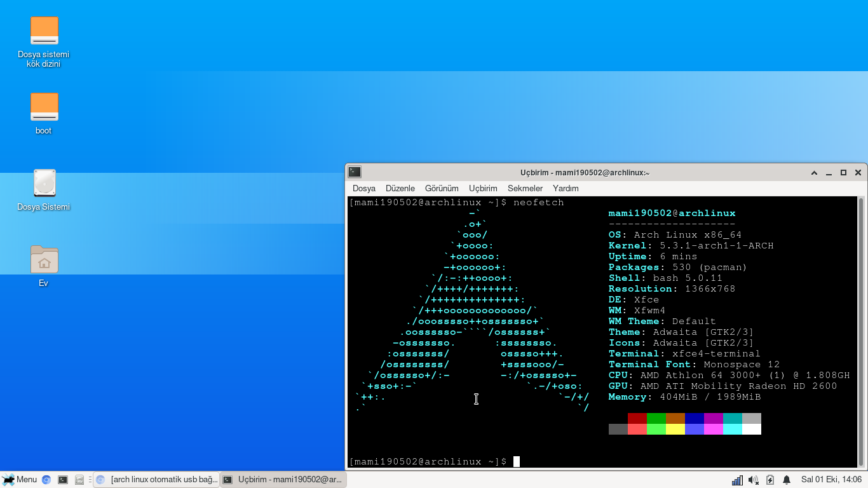Viewport: 868px width, 488px height.
Task: Click the 'Uçbirim - mami190502@ar...' taskbar button
Action: click(283, 480)
